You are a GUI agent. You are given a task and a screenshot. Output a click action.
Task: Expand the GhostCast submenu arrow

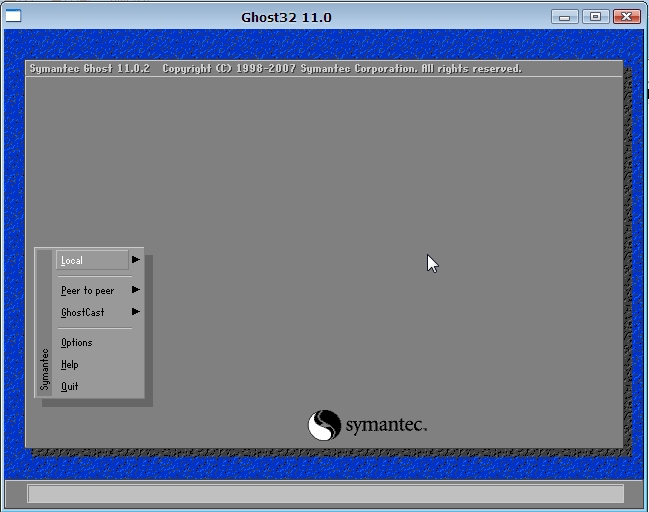coord(135,312)
